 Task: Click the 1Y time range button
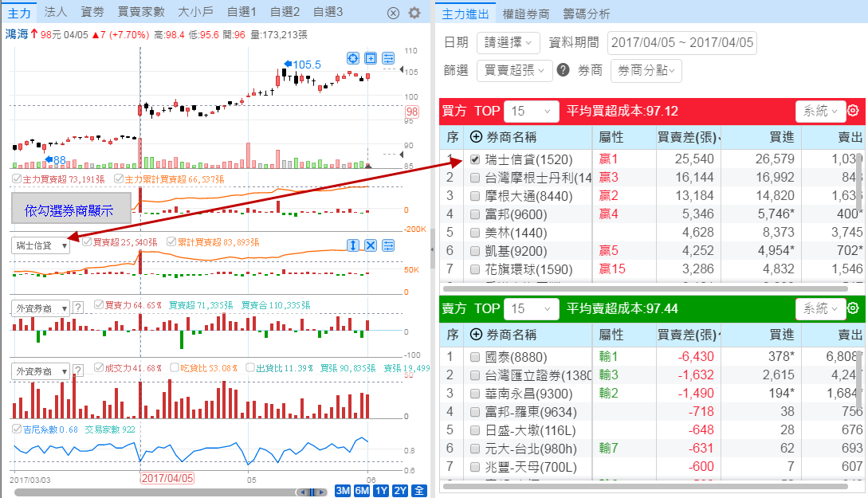coord(380,490)
